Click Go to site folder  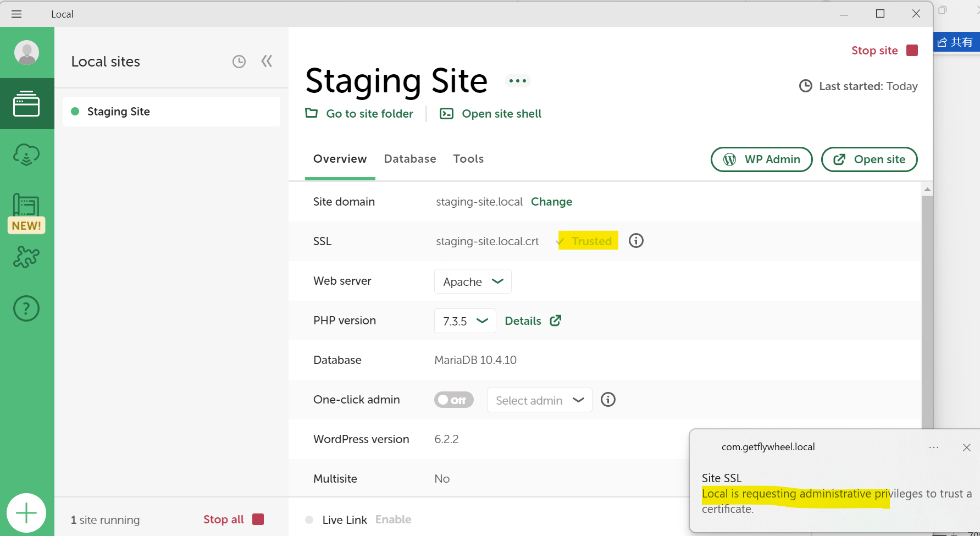click(359, 113)
